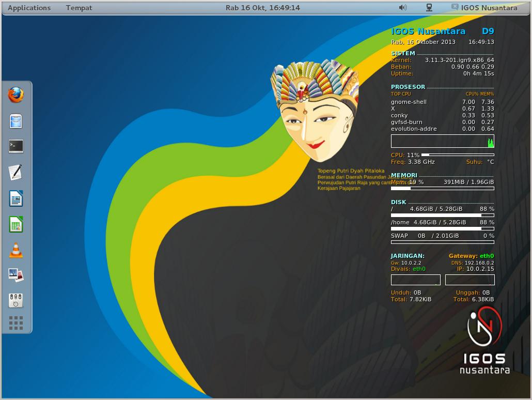
Task: Click the CPU history graph box
Action: (x=442, y=142)
